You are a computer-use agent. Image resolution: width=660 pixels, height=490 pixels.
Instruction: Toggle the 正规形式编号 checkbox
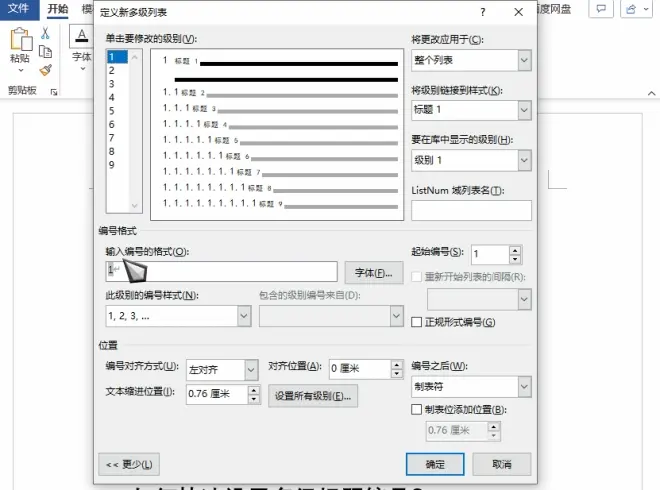pos(416,322)
